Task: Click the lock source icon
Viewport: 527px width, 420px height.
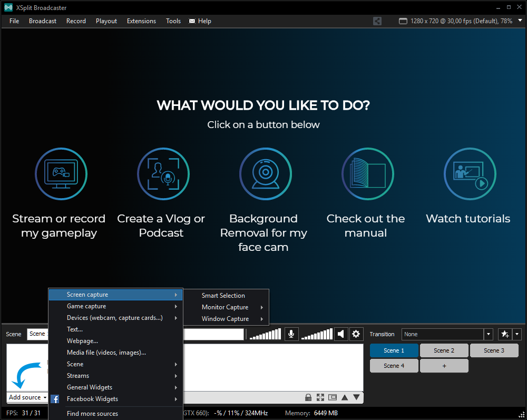Action: click(308, 397)
